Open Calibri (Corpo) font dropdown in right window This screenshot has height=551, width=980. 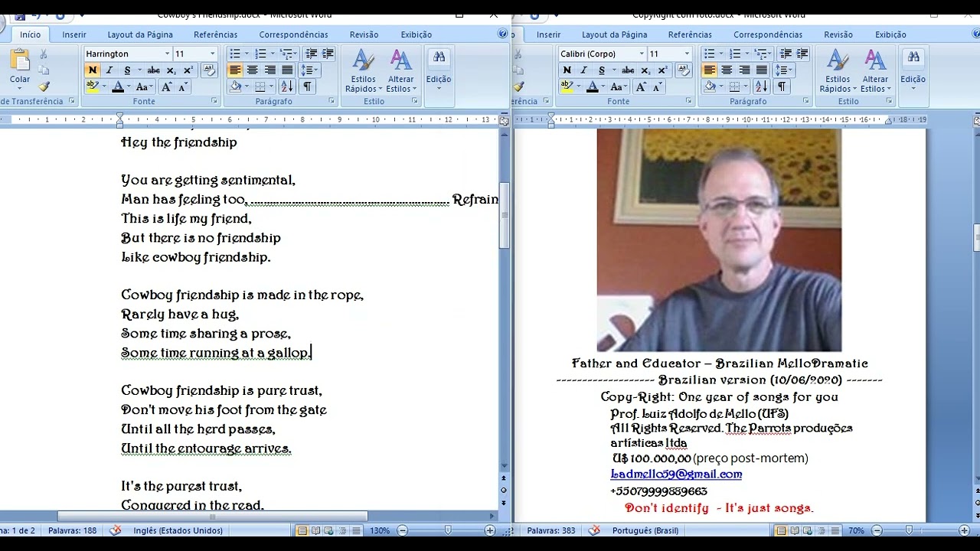tap(642, 54)
